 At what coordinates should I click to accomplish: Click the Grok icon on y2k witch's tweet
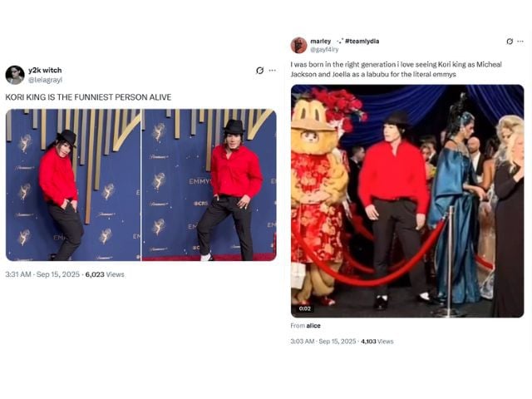[260, 71]
